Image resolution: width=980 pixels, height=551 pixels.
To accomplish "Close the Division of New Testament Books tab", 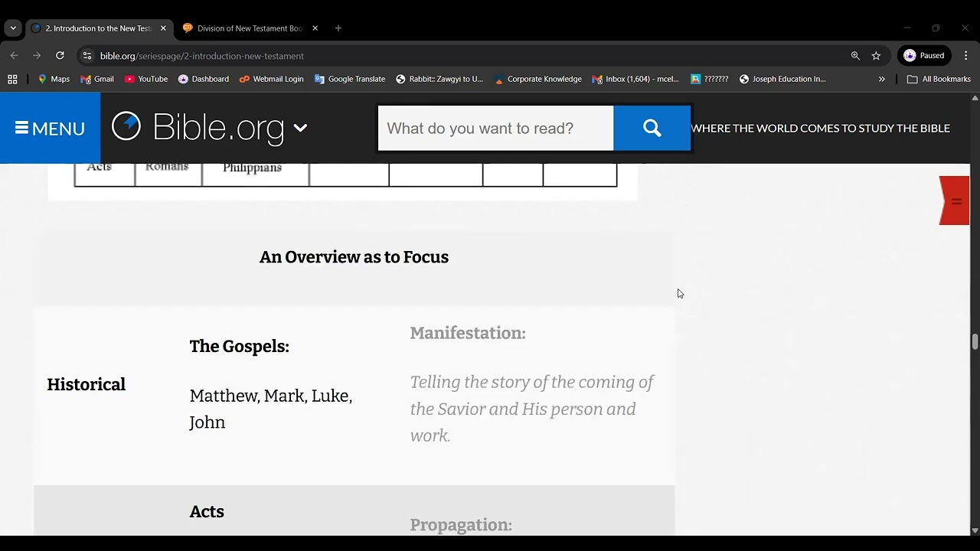I will point(315,28).
